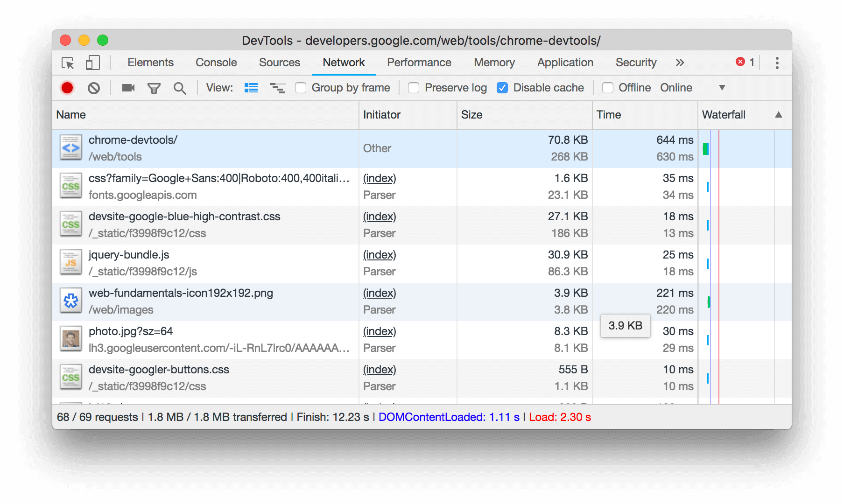This screenshot has height=504, width=844.
Task: Select the Network tab
Action: click(344, 63)
